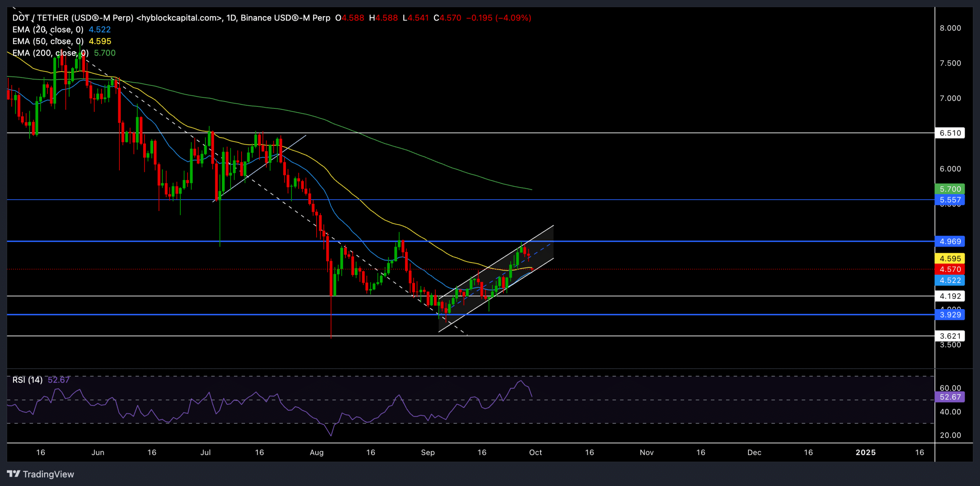Select the EMA 50 indicator label

coord(48,41)
